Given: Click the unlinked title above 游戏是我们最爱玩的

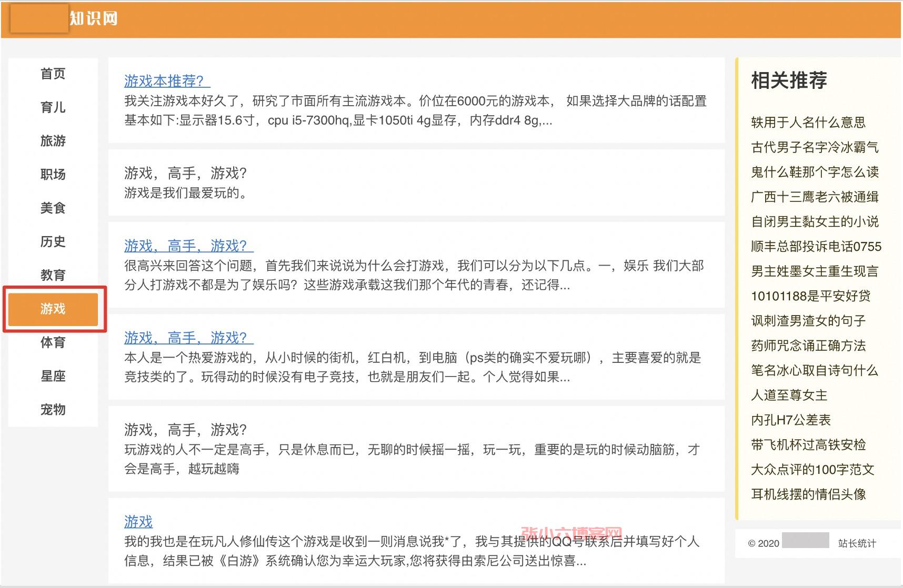Looking at the screenshot, I should pos(185,173).
